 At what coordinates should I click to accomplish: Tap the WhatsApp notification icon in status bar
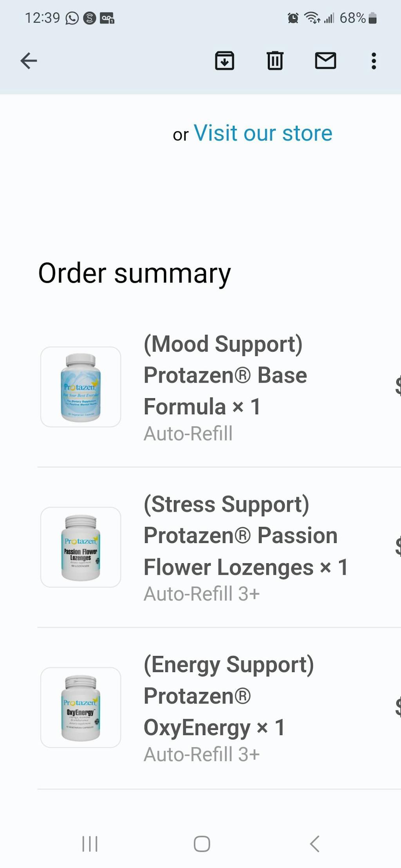tap(72, 18)
